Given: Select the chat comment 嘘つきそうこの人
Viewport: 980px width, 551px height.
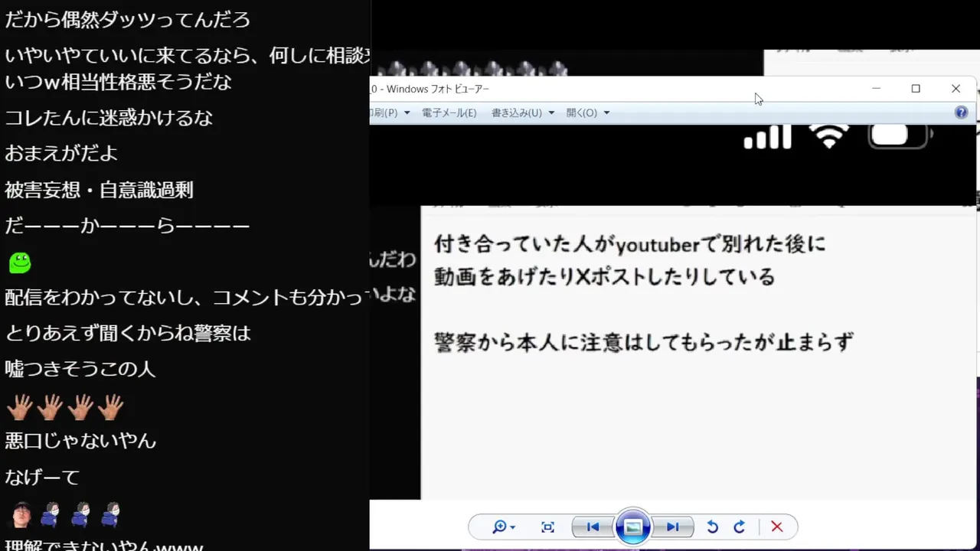Looking at the screenshot, I should coord(80,369).
